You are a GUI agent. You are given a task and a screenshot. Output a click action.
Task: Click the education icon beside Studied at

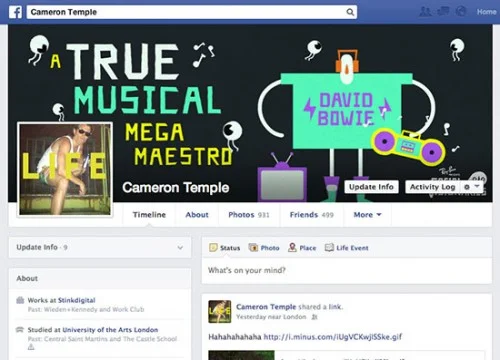click(20, 330)
